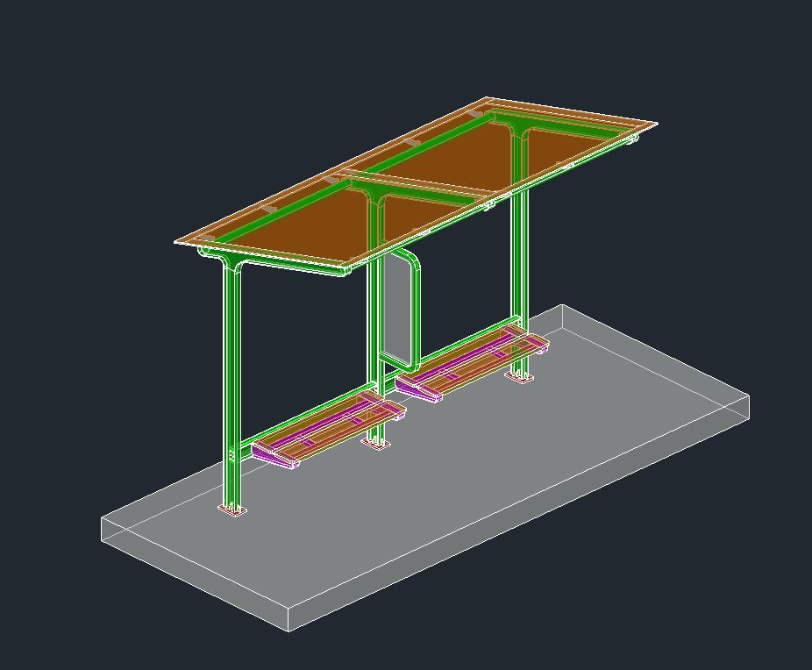Select the far-right post's red base plate
The image size is (812, 670).
point(519,378)
